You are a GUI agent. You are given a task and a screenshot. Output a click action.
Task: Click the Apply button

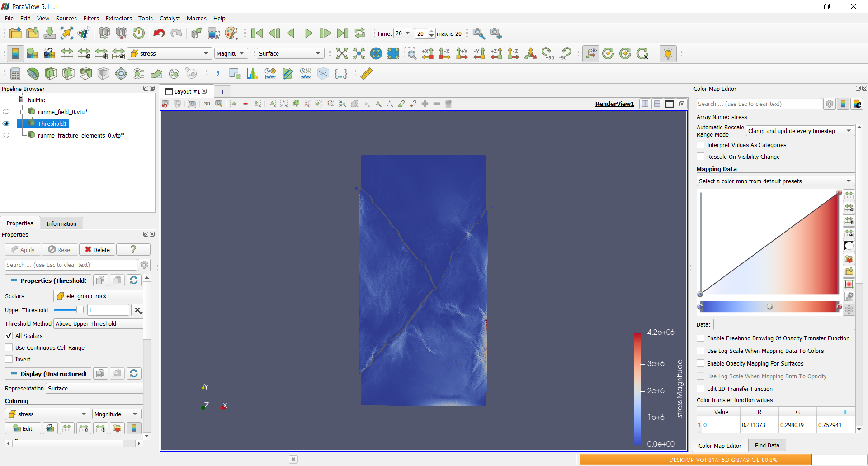tap(23, 250)
